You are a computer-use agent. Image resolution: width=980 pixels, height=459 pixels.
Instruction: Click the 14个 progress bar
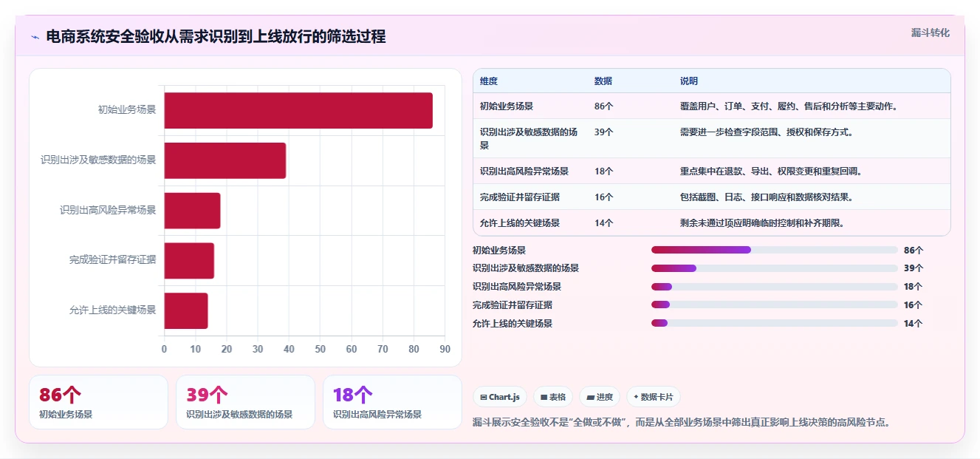click(x=775, y=323)
